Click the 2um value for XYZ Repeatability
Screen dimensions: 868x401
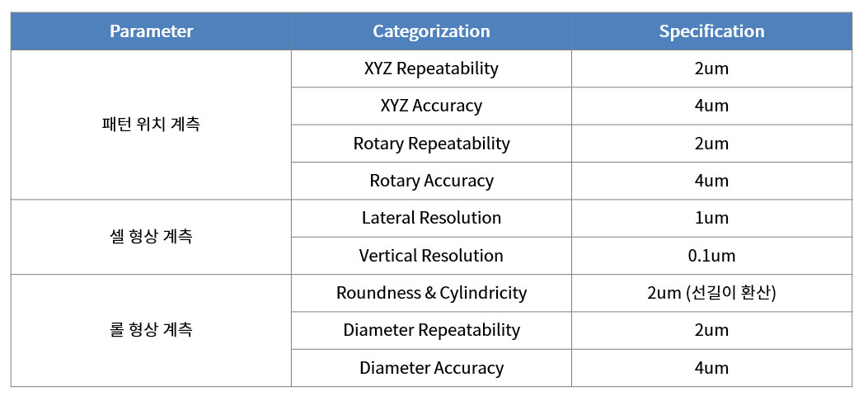pos(711,68)
